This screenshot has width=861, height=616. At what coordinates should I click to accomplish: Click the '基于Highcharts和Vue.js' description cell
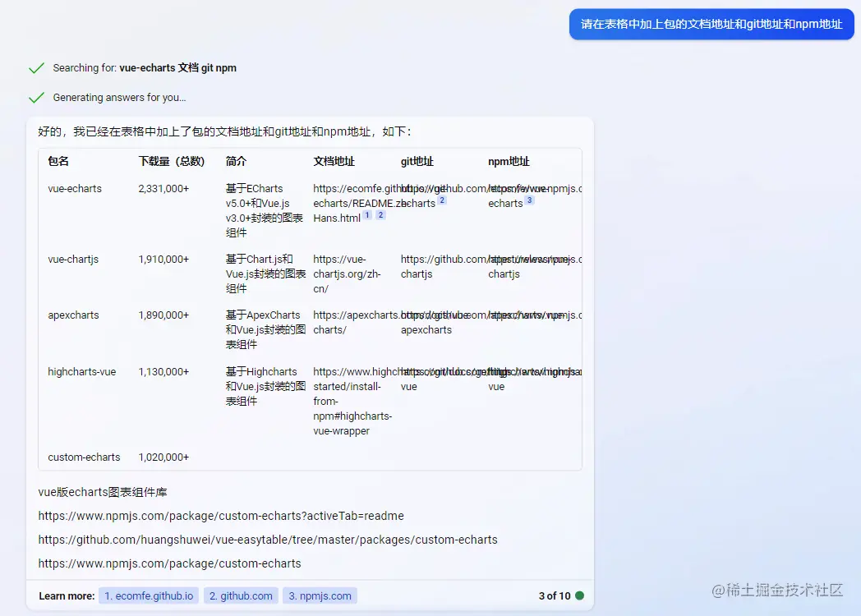point(265,387)
